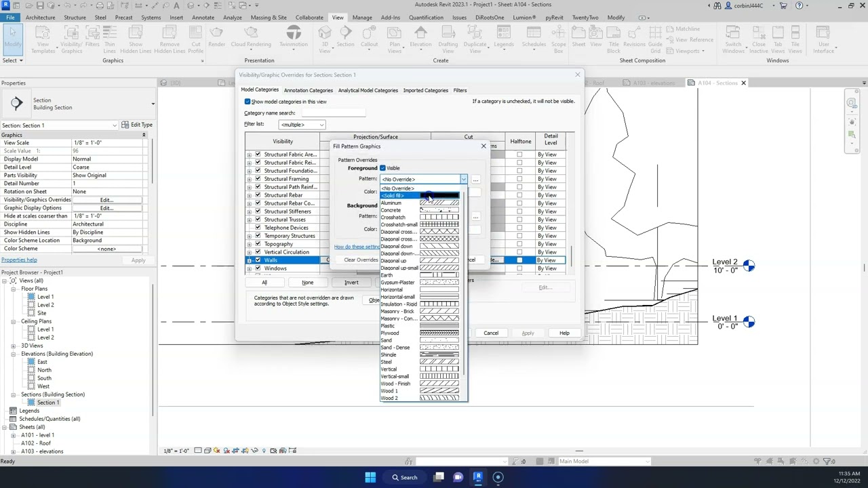Select Section 1 in Project Browser
The width and height of the screenshot is (868, 488).
[x=48, y=403]
